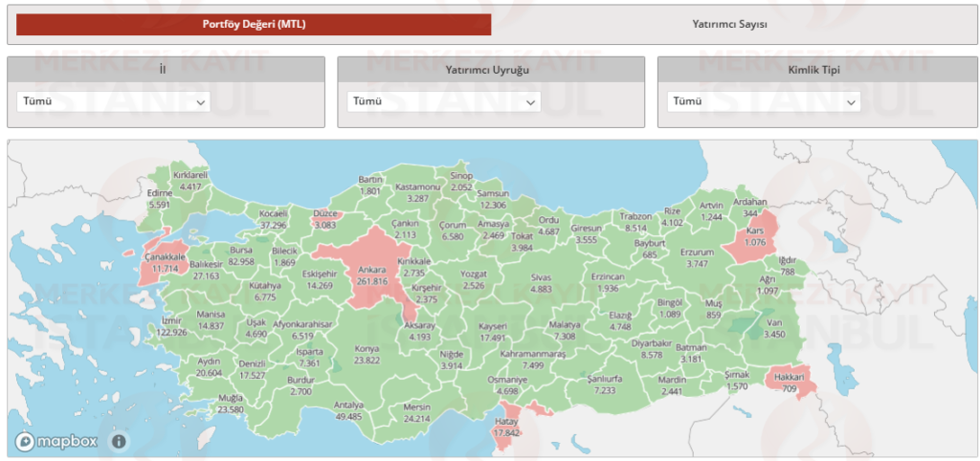Open the Kimlik Tipi dropdown
980x461 pixels.
pos(764,101)
